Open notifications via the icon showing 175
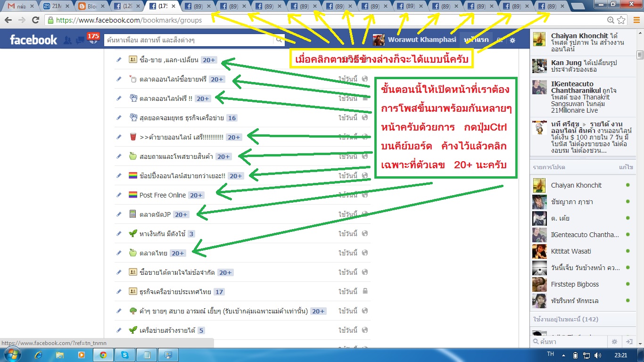Screen dimensions: 644x362 point(93,40)
